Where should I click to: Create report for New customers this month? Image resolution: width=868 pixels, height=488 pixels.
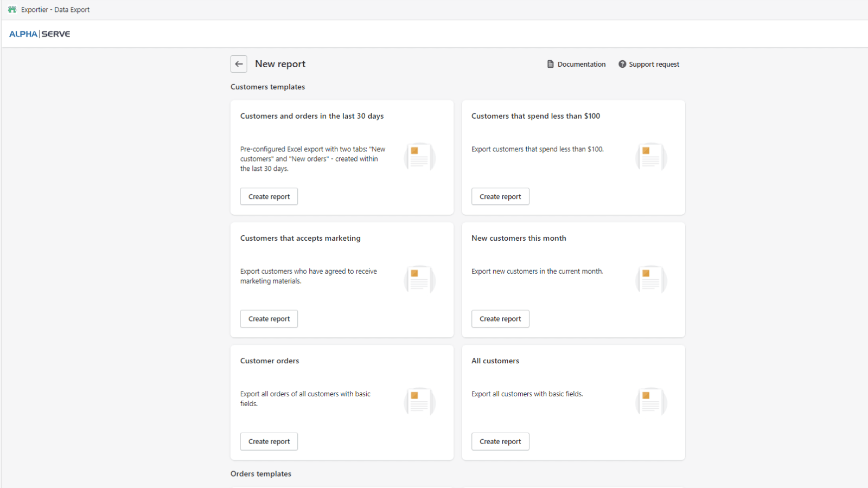tap(500, 319)
